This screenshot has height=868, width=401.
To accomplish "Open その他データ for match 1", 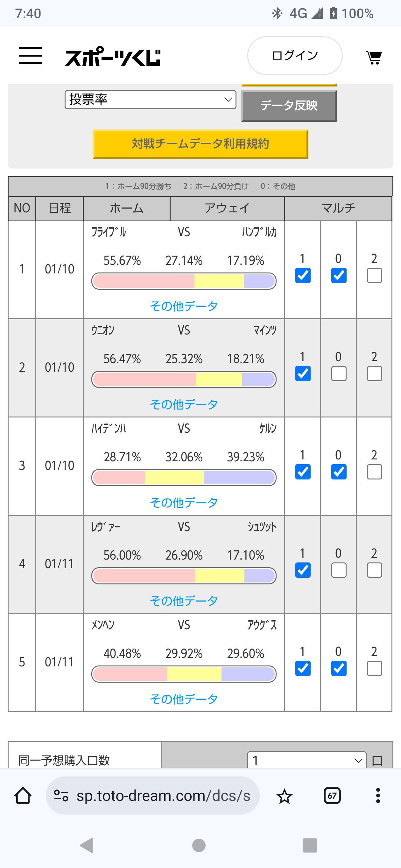I will point(184,306).
